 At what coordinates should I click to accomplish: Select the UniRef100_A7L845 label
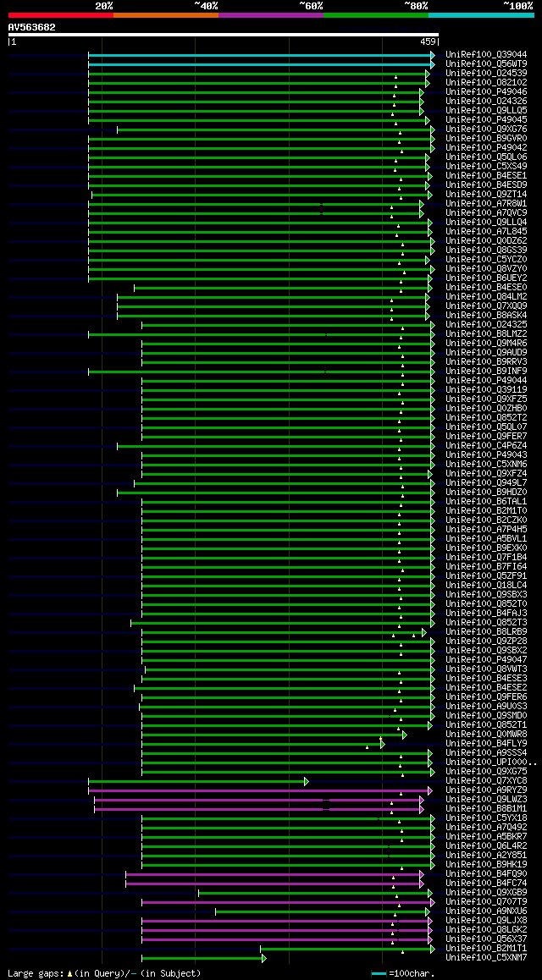coord(486,231)
